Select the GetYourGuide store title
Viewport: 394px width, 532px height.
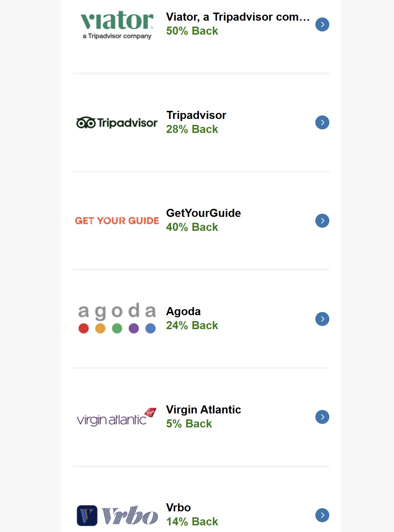click(203, 213)
